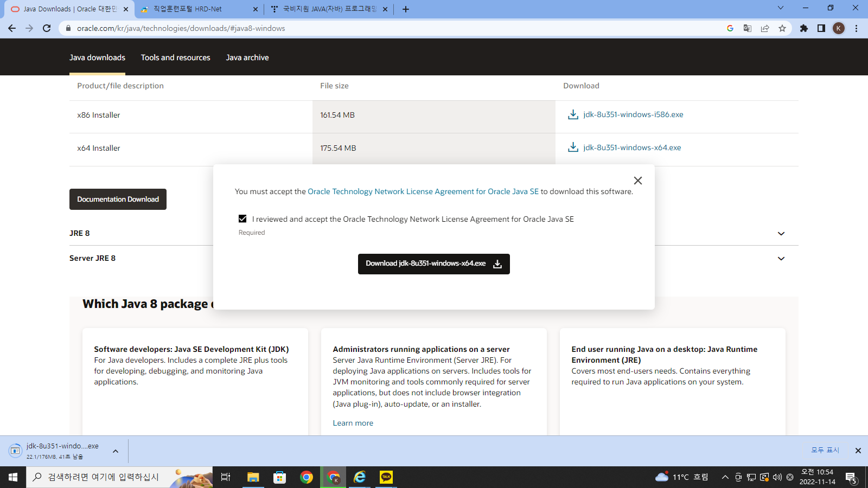Click Download jdk-8u351-windows-x64.exe button

pos(434,264)
